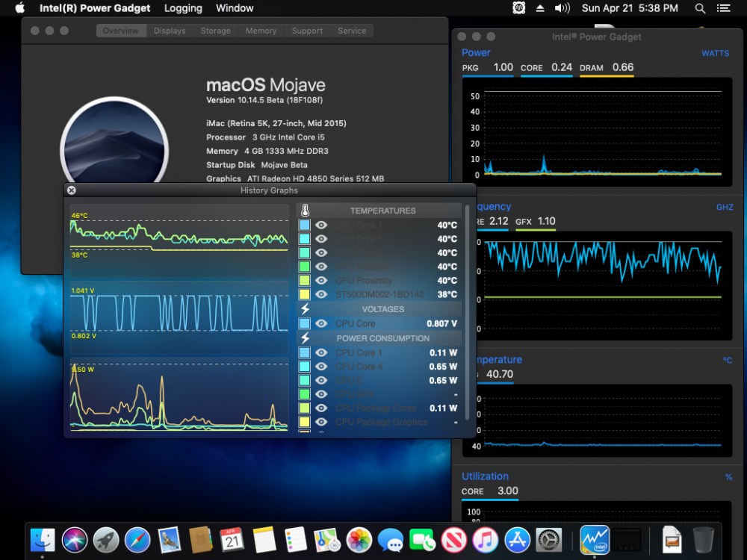
Task: Open the Apple menu
Action: pos(19,8)
